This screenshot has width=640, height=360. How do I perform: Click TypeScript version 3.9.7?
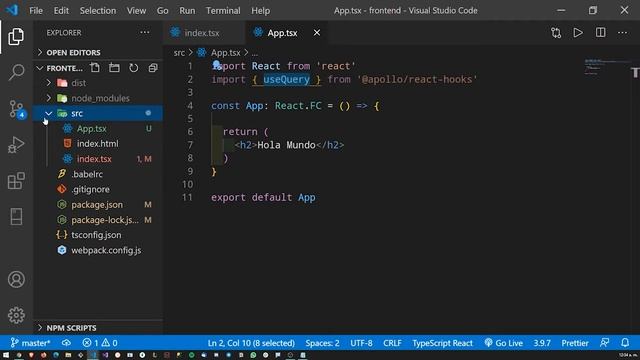(x=542, y=343)
